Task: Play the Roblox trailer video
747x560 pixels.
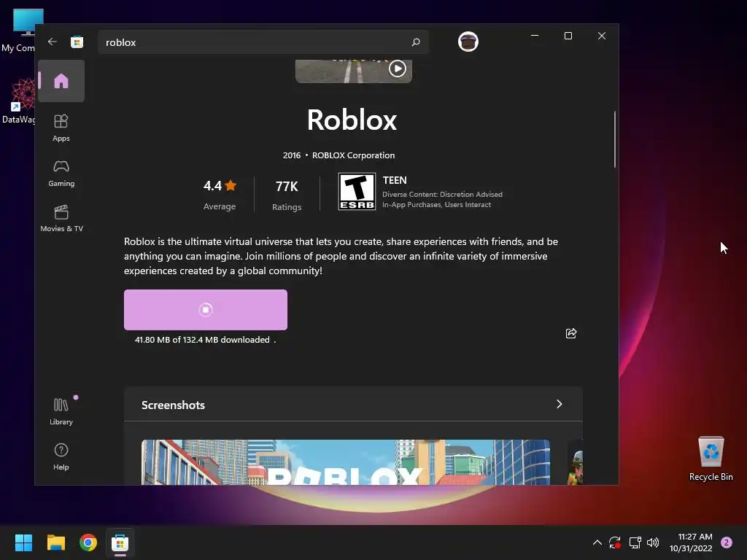Action: (398, 69)
